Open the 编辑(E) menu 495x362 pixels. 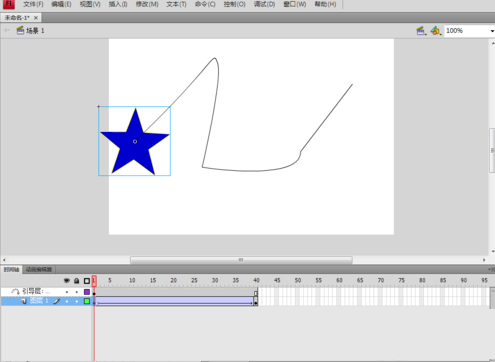pyautogui.click(x=61, y=4)
